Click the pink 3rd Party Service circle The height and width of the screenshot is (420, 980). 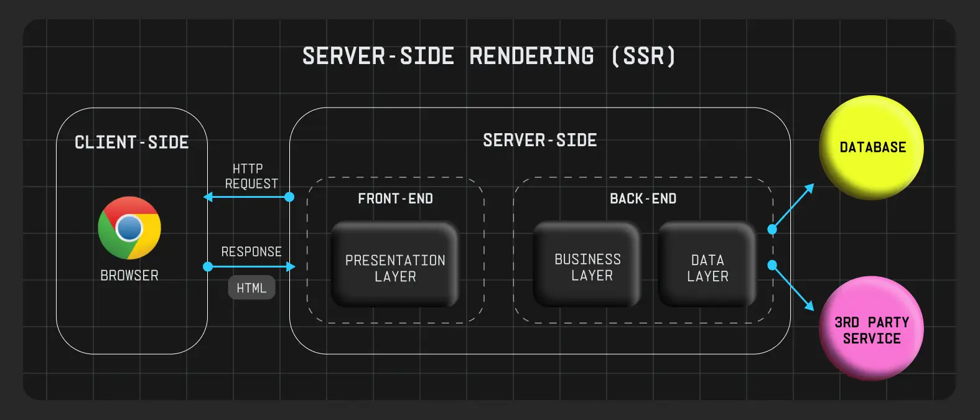pos(871,329)
